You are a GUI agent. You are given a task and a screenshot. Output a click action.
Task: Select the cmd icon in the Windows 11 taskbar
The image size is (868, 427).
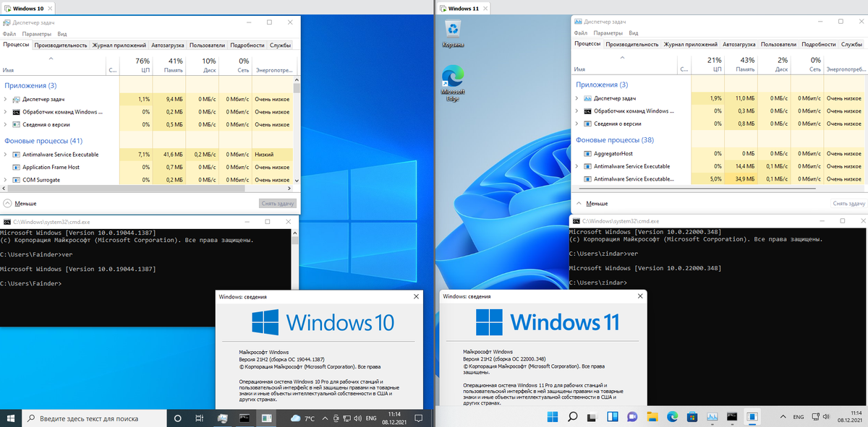[x=732, y=417]
